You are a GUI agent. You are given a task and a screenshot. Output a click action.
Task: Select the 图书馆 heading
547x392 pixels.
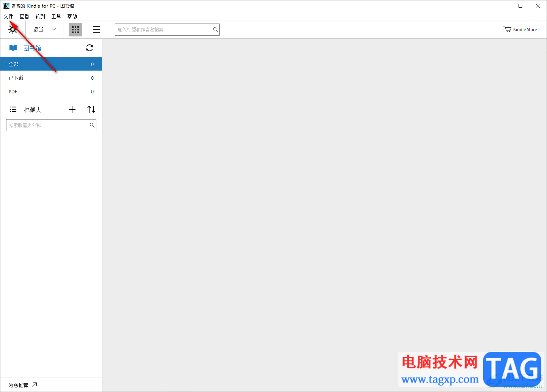click(33, 48)
